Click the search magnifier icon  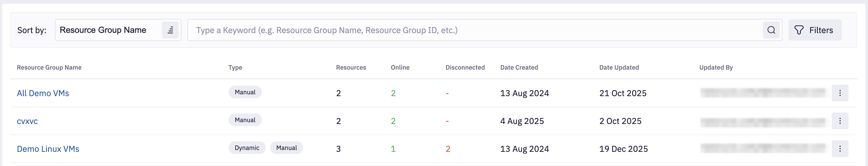(771, 30)
